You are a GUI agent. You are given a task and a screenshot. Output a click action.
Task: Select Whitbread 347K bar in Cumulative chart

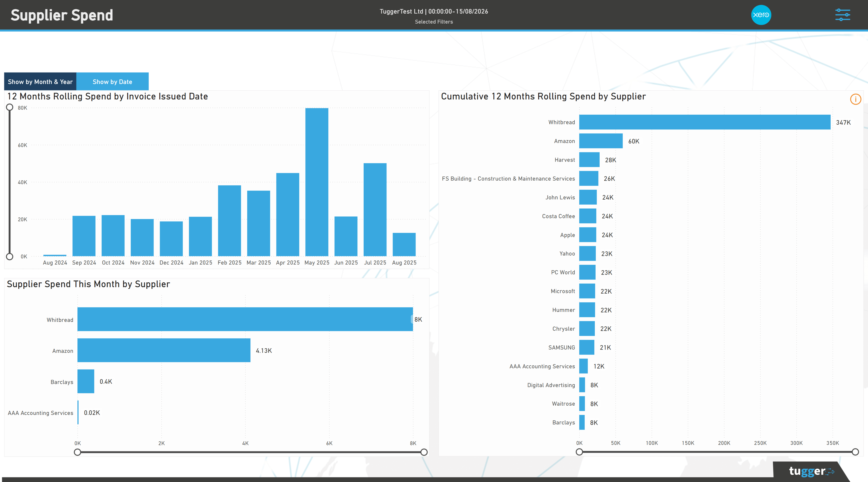click(x=705, y=122)
